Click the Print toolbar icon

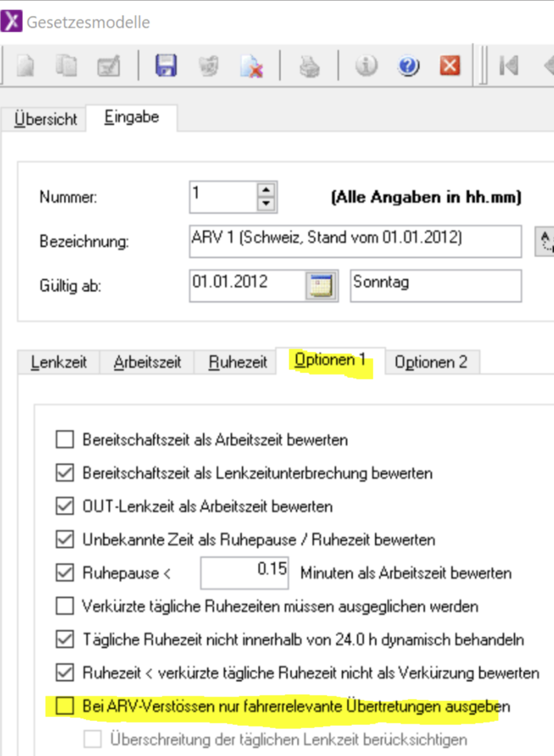coord(309,67)
